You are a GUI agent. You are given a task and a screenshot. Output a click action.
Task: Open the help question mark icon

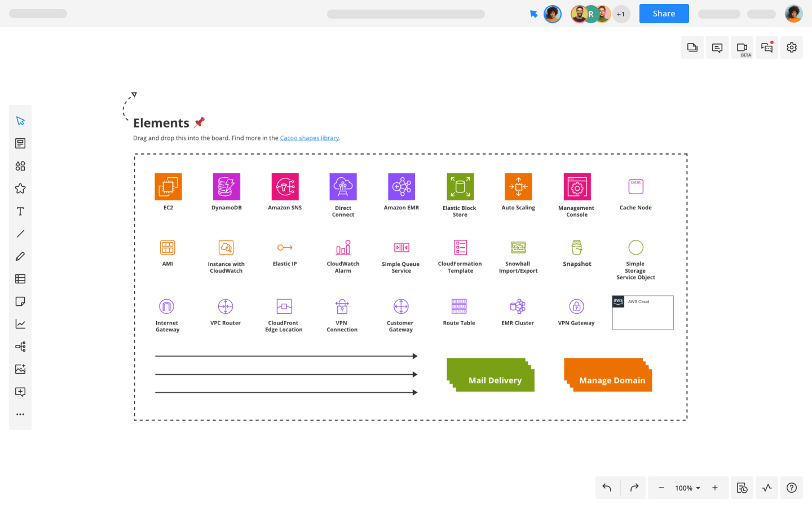click(x=792, y=488)
